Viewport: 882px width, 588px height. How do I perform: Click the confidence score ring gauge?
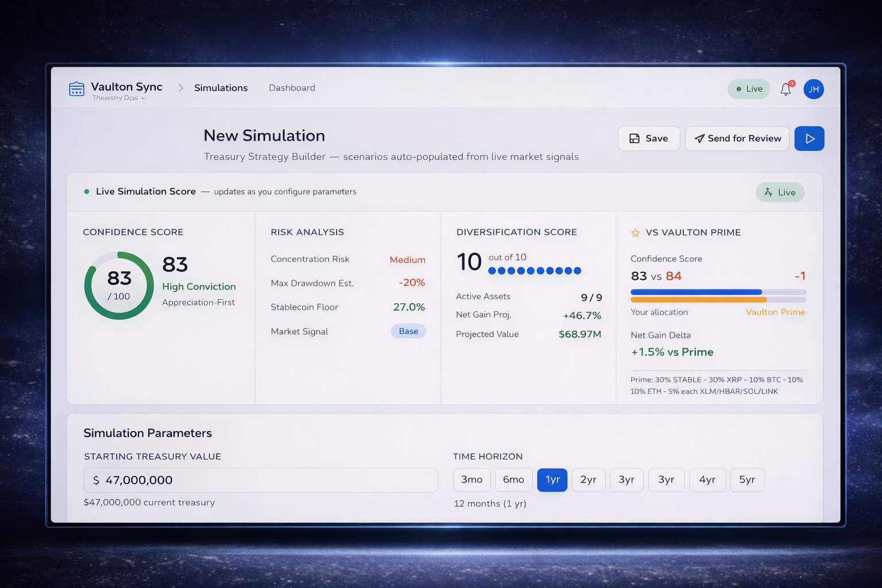pyautogui.click(x=119, y=285)
